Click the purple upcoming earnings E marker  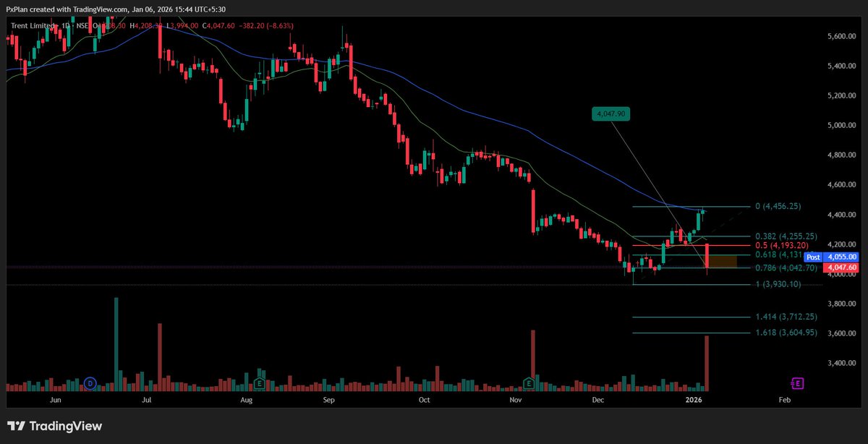point(798,383)
